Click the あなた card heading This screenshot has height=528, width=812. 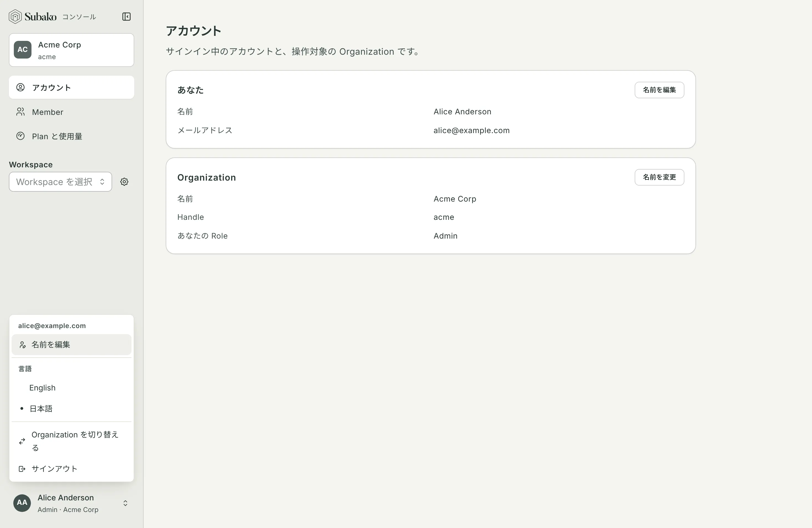point(190,90)
